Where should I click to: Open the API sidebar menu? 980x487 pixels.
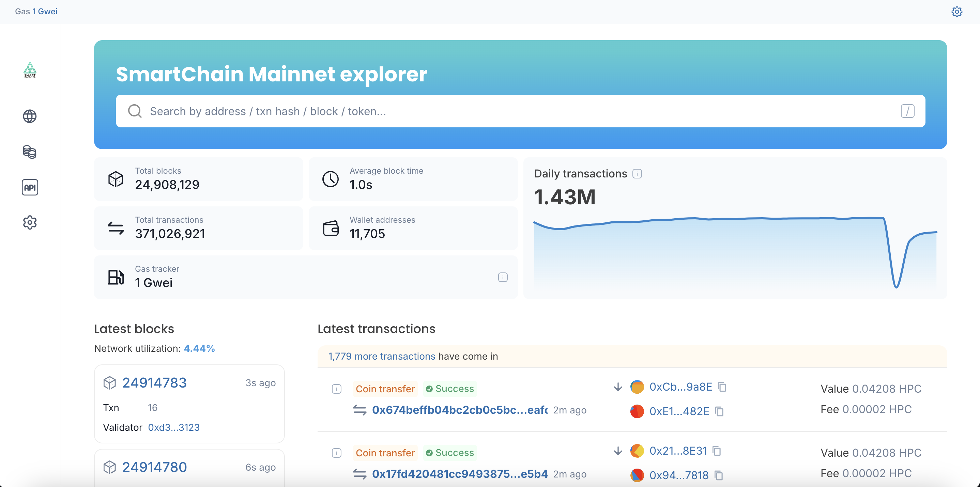click(30, 187)
